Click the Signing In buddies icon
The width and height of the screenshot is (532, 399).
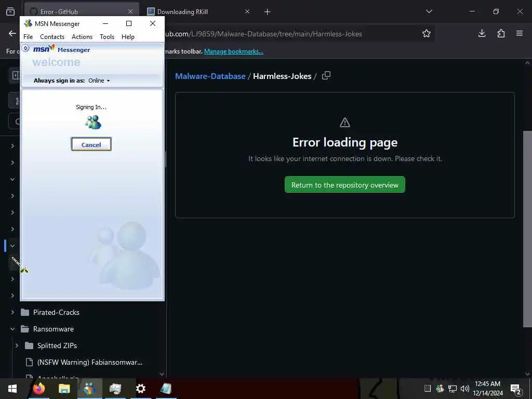tap(93, 122)
